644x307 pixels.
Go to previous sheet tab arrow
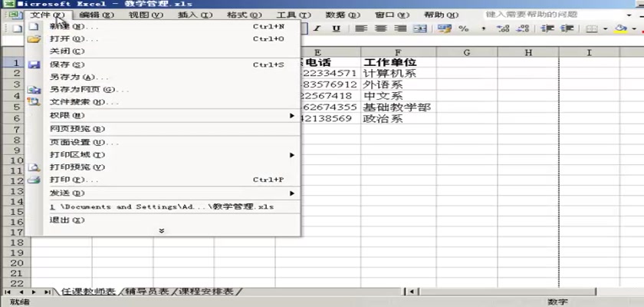pyautogui.click(x=21, y=292)
